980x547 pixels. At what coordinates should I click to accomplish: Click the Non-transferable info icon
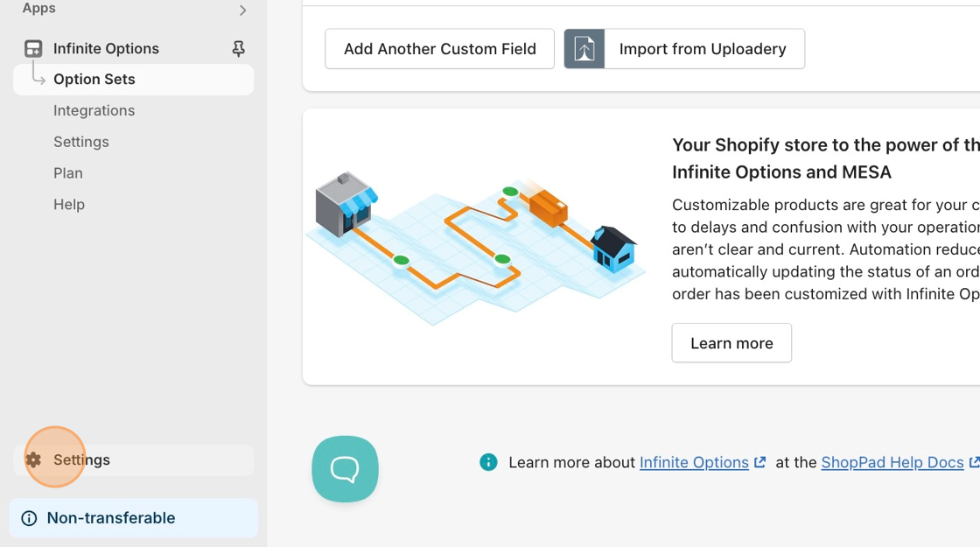point(29,518)
